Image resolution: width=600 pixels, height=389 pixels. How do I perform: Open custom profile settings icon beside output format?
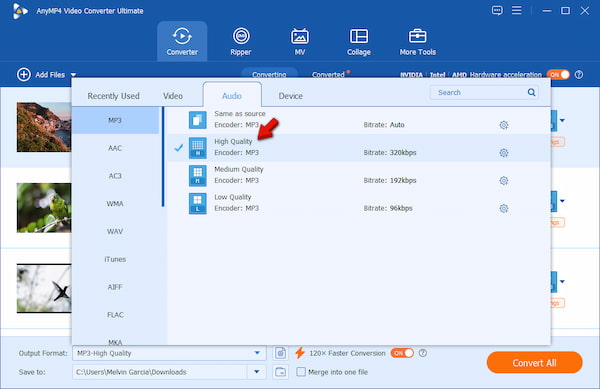pyautogui.click(x=280, y=353)
